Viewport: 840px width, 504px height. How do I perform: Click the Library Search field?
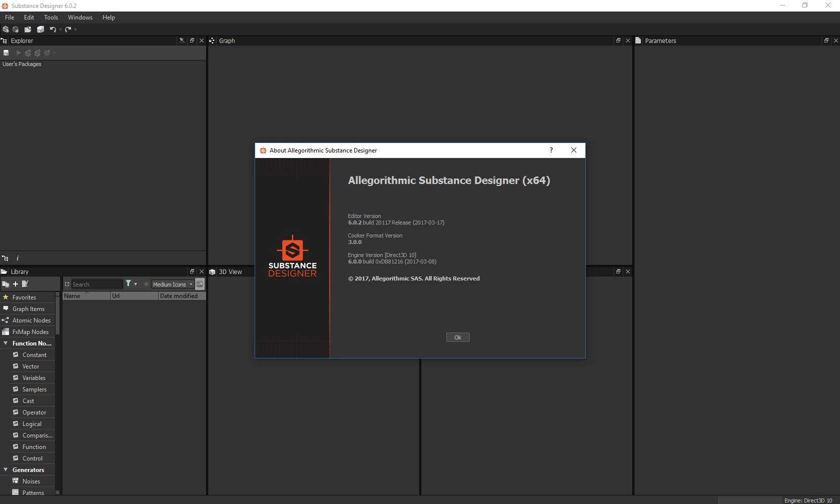pyautogui.click(x=97, y=284)
